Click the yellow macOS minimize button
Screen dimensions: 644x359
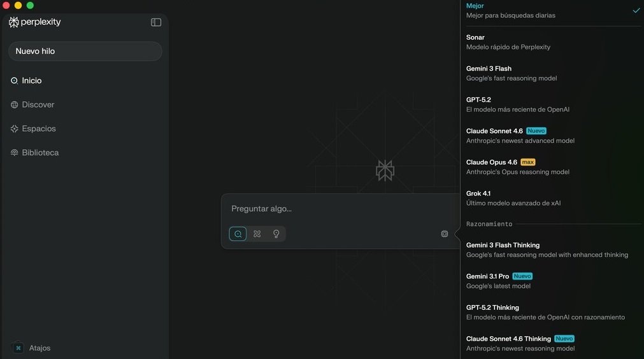[18, 5]
